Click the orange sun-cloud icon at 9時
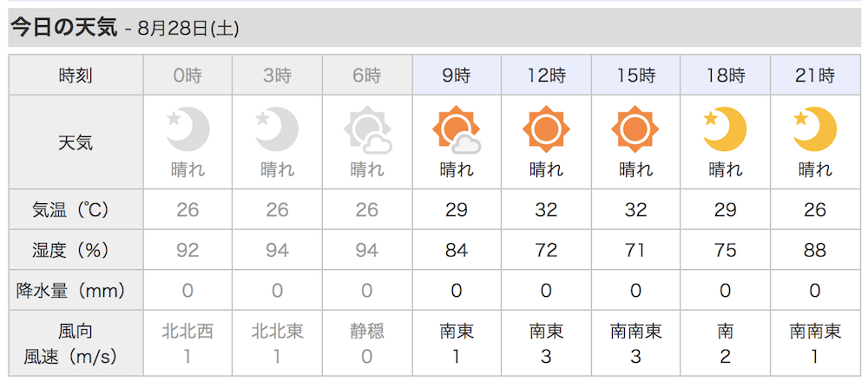Viewport: 868px width, 382px height. click(x=457, y=130)
